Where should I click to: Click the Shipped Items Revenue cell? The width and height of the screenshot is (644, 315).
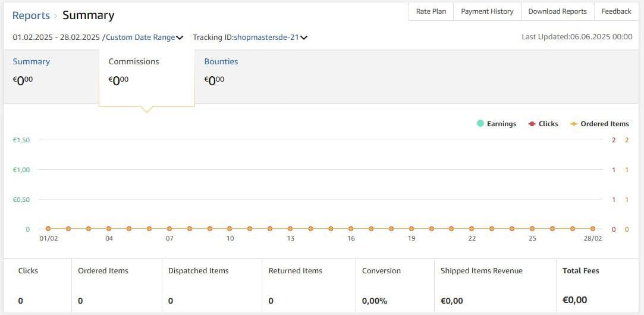pyautogui.click(x=495, y=285)
